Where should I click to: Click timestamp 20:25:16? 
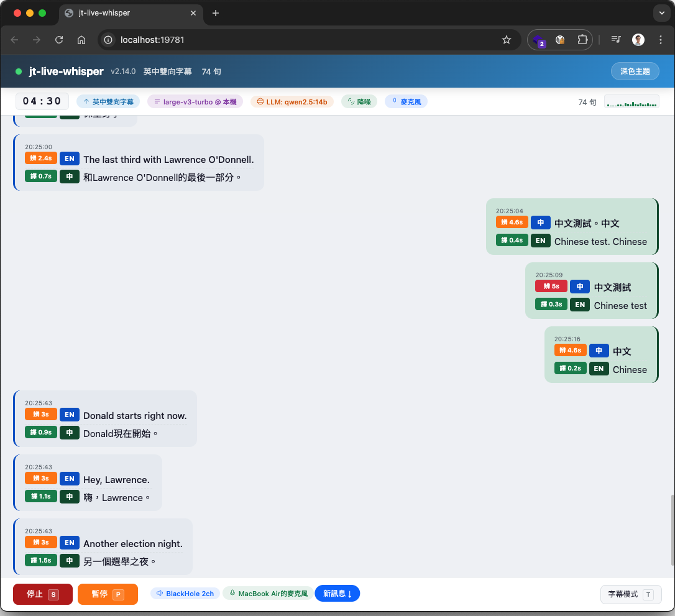(x=567, y=339)
